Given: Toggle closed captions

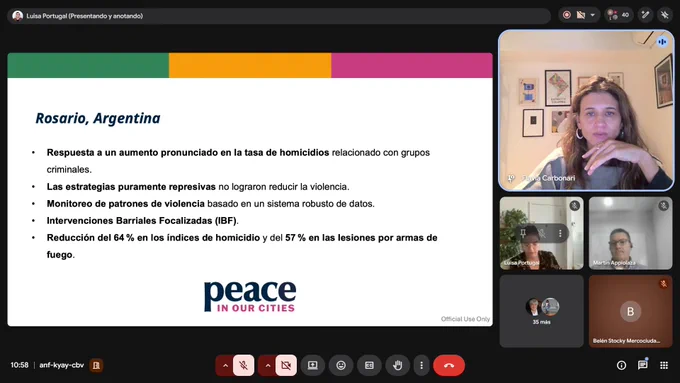Looking at the screenshot, I should [369, 365].
